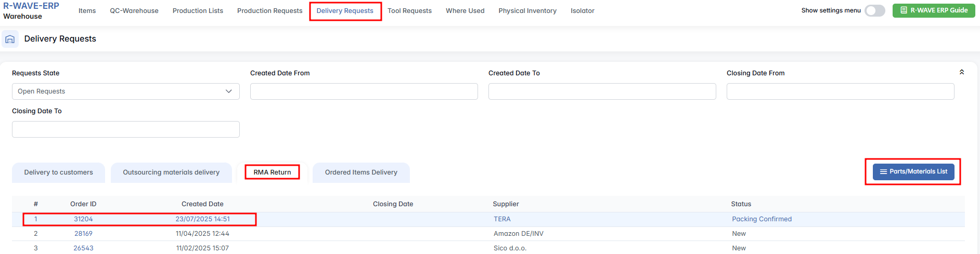The image size is (980, 254).
Task: Open Delivery Requests in the top menu
Action: click(345, 11)
